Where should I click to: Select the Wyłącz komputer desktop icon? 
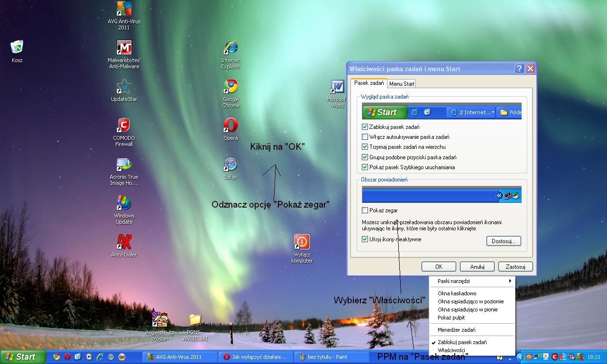(302, 249)
